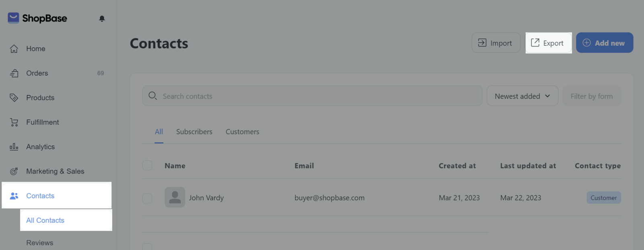644x250 pixels.
Task: Open the notifications bell
Action: click(102, 18)
